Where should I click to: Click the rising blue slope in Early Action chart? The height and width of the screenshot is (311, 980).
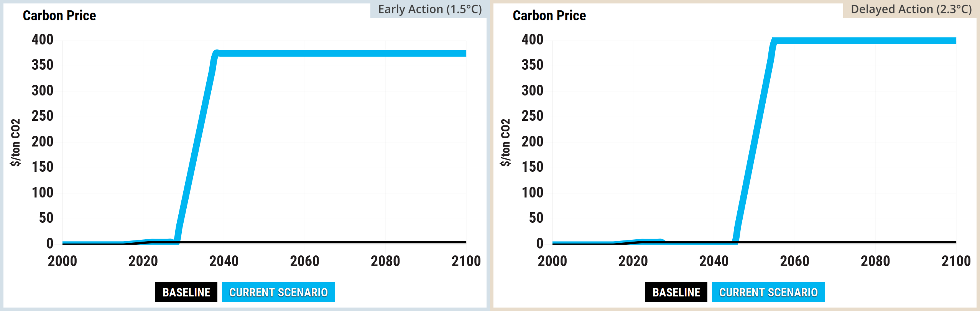(x=196, y=146)
